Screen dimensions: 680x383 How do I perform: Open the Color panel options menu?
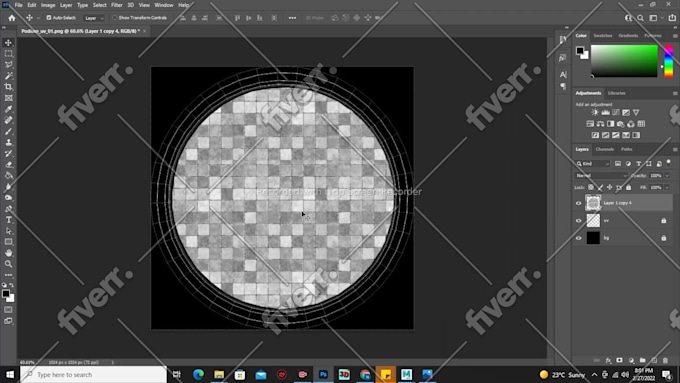[x=675, y=36]
